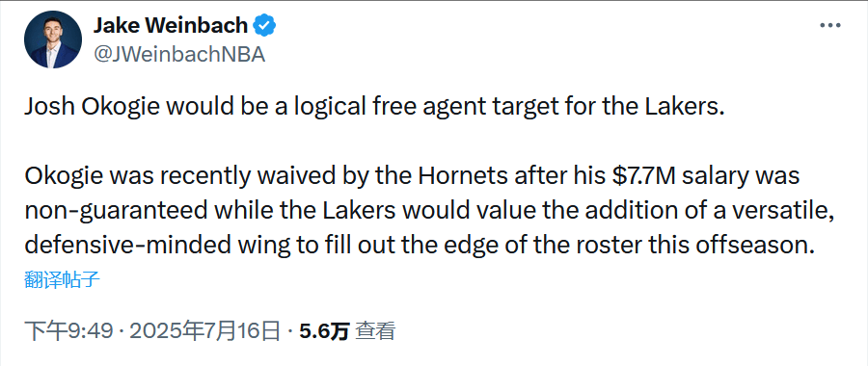The height and width of the screenshot is (366, 868).
Task: Click the name 'Josh Okogie' in the tweet
Action: pos(93,107)
